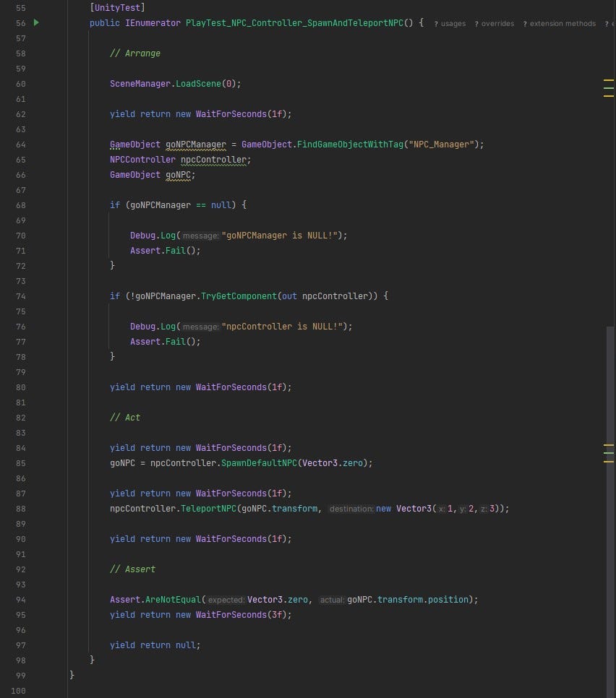Click line number 56 in the gutter
616x698 pixels.
[x=20, y=23]
